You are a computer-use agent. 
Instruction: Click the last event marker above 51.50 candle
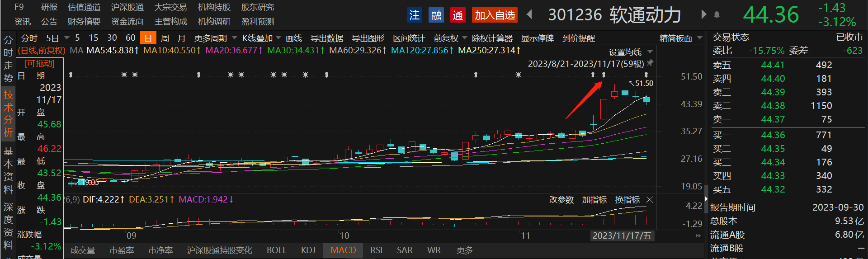click(646, 75)
